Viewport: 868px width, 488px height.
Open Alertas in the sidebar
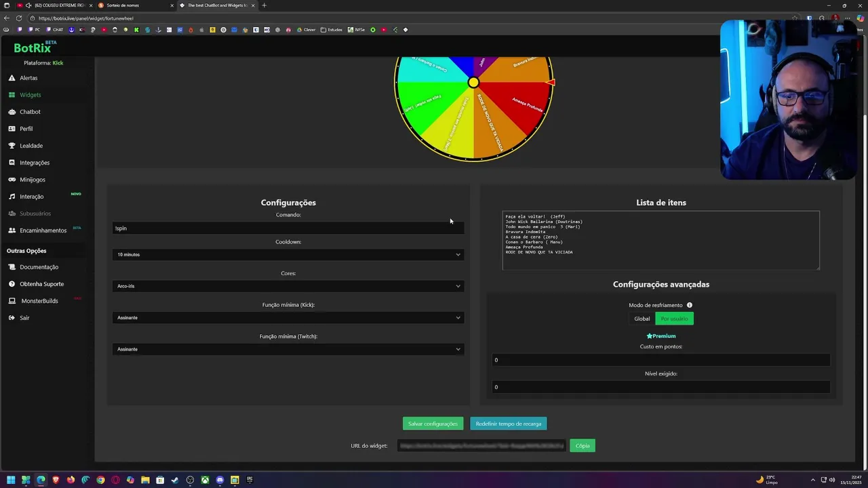pyautogui.click(x=28, y=78)
